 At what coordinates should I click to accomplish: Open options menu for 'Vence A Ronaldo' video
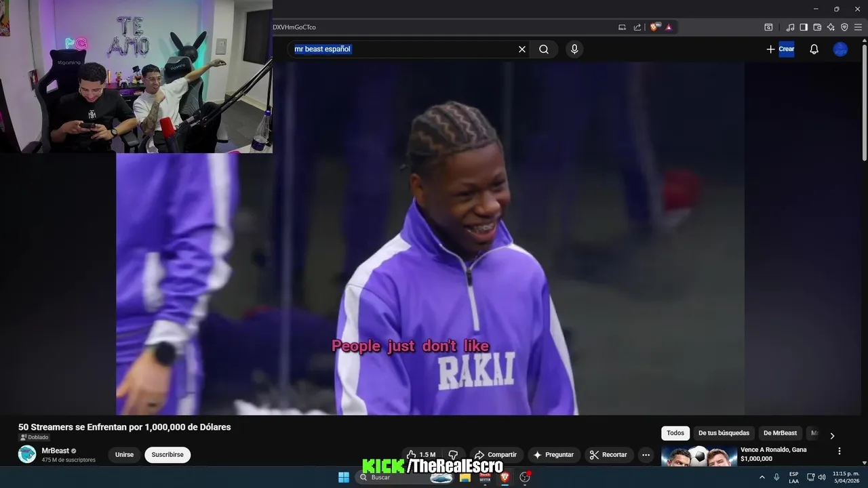tap(839, 451)
